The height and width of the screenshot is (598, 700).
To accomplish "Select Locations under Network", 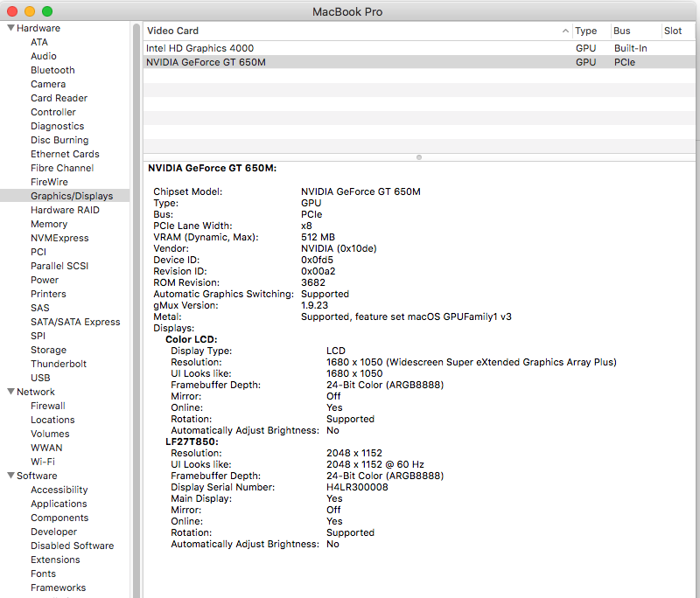I will click(x=52, y=420).
